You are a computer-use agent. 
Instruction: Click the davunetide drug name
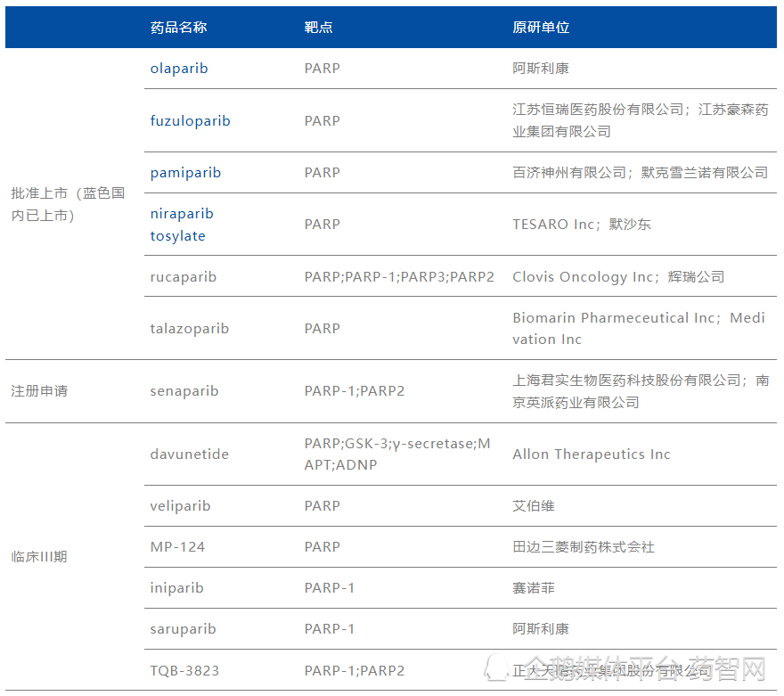coord(189,454)
